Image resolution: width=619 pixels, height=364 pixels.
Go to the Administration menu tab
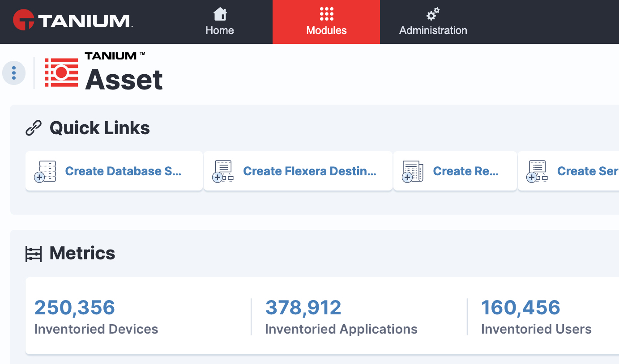[433, 22]
